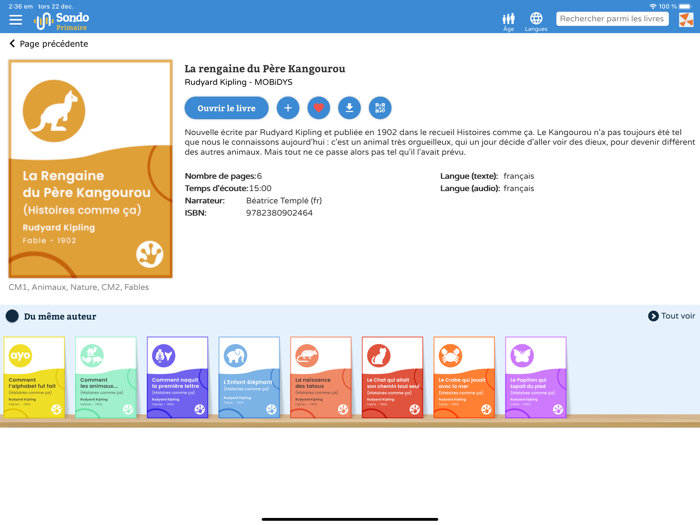
Task: Open La naissance des tatous book
Action: pyautogui.click(x=321, y=377)
